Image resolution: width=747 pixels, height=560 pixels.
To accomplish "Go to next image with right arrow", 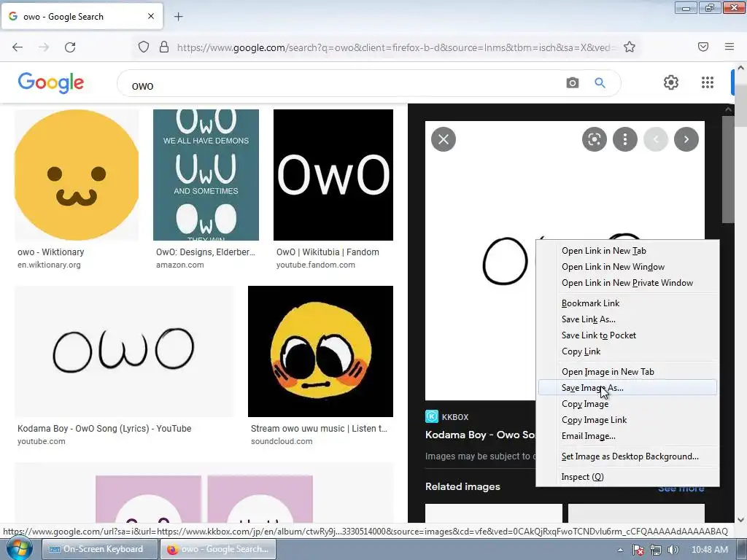I will coord(686,139).
